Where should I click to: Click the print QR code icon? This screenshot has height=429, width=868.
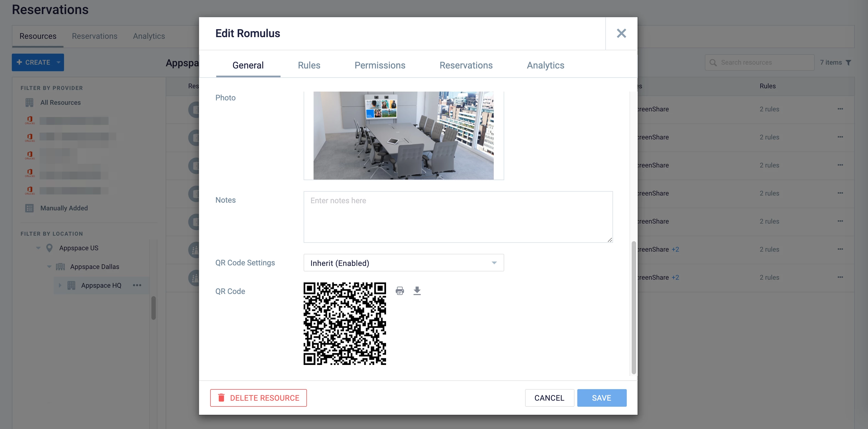click(400, 291)
